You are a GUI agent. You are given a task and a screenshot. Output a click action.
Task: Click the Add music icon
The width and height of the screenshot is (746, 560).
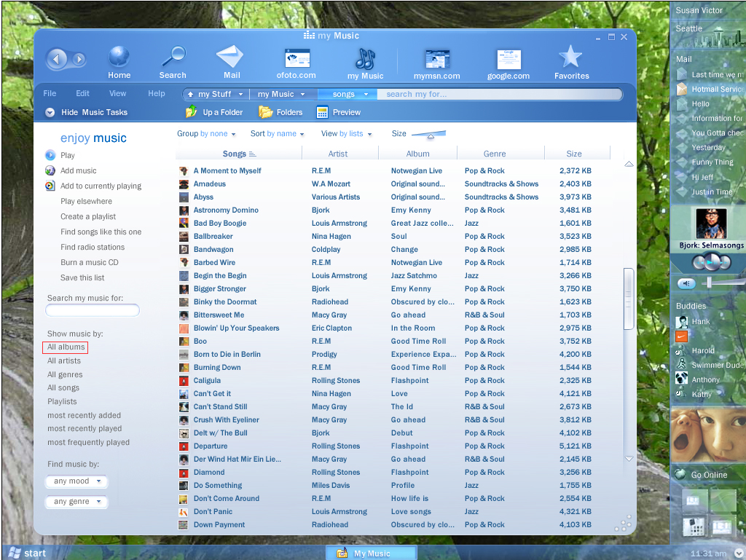click(50, 170)
